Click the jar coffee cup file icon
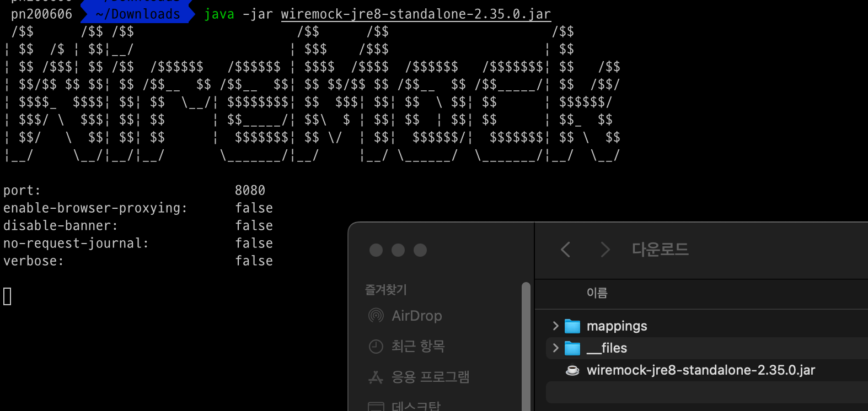868x411 pixels. coord(572,370)
